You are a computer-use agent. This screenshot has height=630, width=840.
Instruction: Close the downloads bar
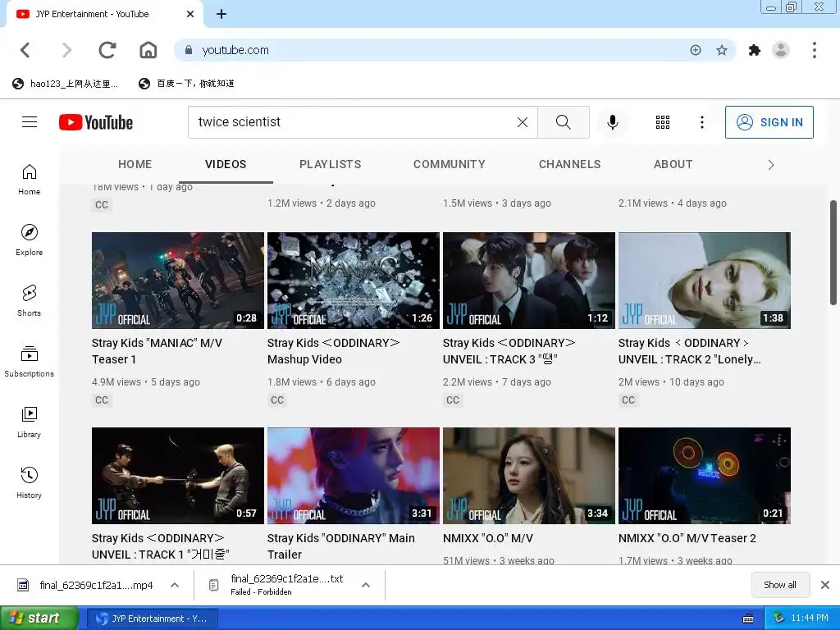(825, 585)
